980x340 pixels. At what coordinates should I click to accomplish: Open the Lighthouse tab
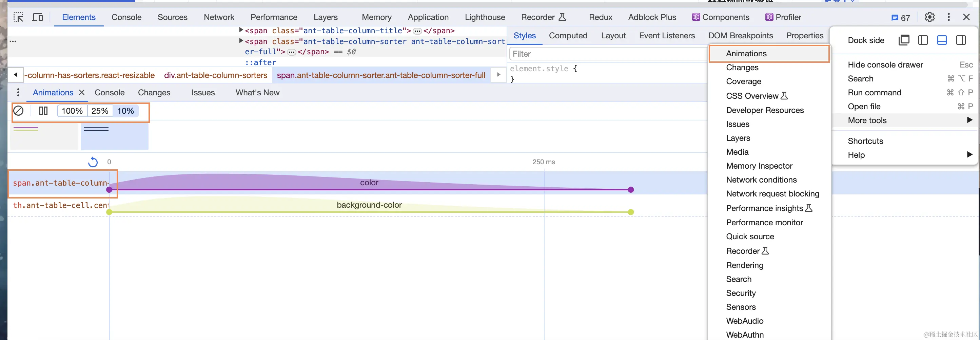(485, 17)
